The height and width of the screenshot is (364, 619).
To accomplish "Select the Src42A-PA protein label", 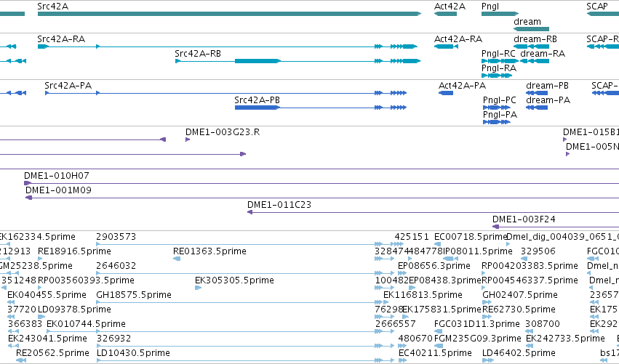I will 68,86.
